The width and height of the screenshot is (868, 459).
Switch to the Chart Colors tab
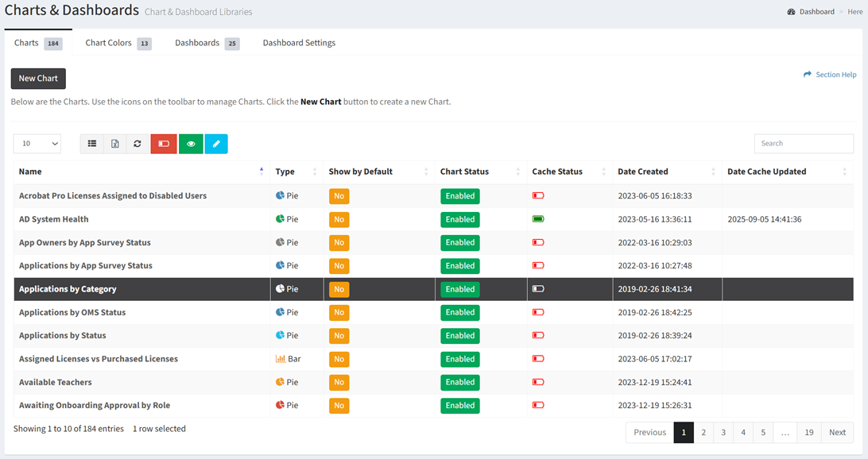coord(108,43)
